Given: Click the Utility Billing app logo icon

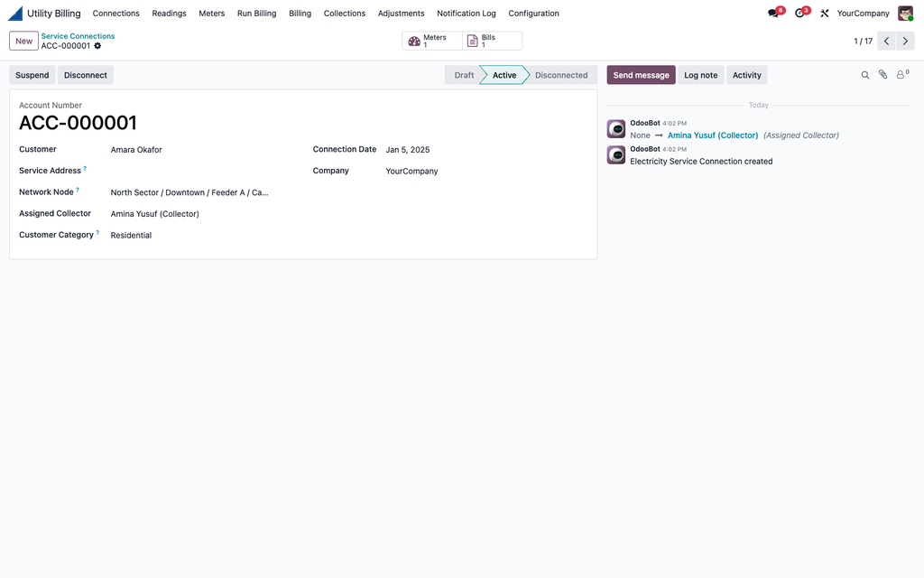Looking at the screenshot, I should (15, 13).
